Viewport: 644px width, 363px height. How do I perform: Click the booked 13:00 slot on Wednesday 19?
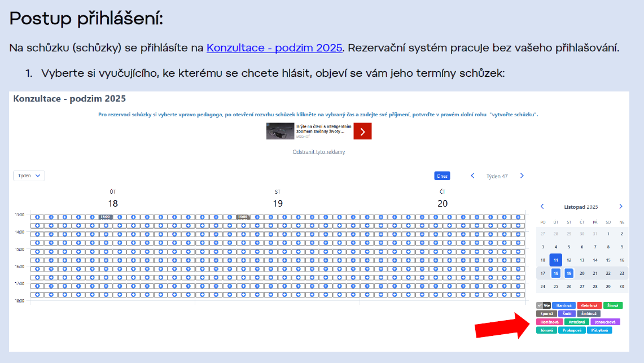pos(243,217)
